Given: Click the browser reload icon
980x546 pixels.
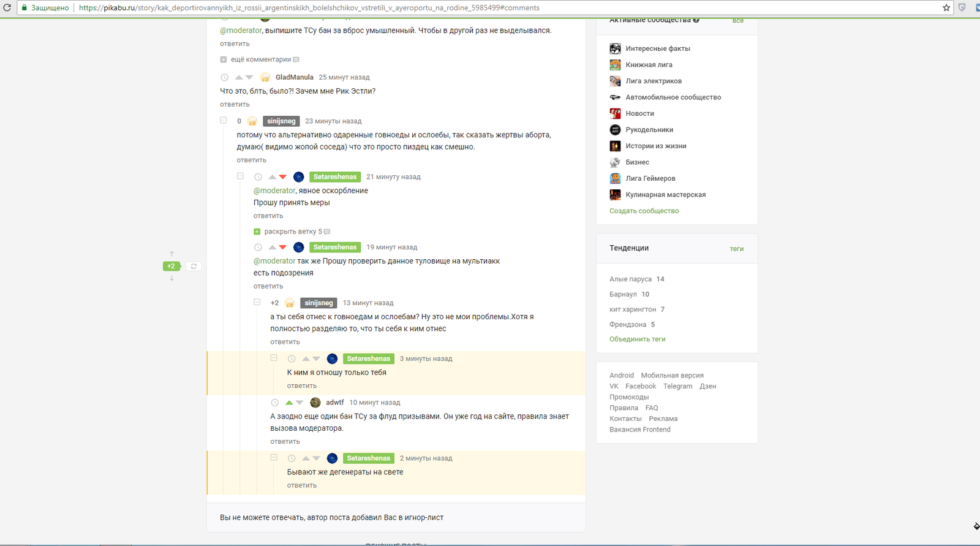Looking at the screenshot, I should coord(7,8).
